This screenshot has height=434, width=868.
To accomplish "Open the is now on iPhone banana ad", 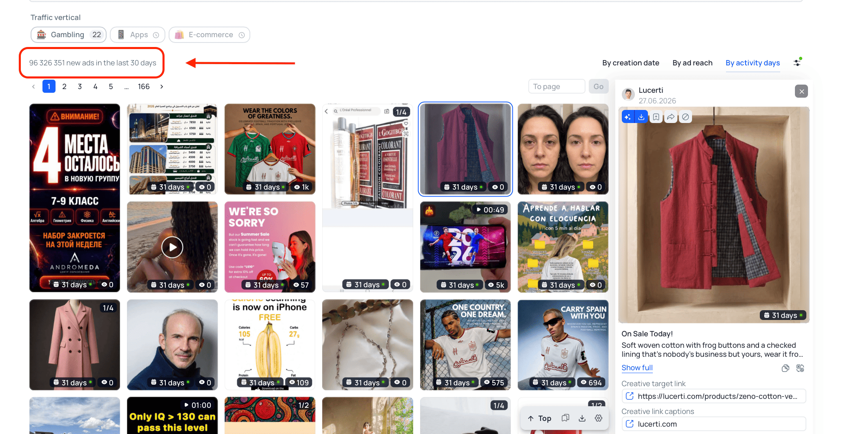I will click(x=270, y=345).
